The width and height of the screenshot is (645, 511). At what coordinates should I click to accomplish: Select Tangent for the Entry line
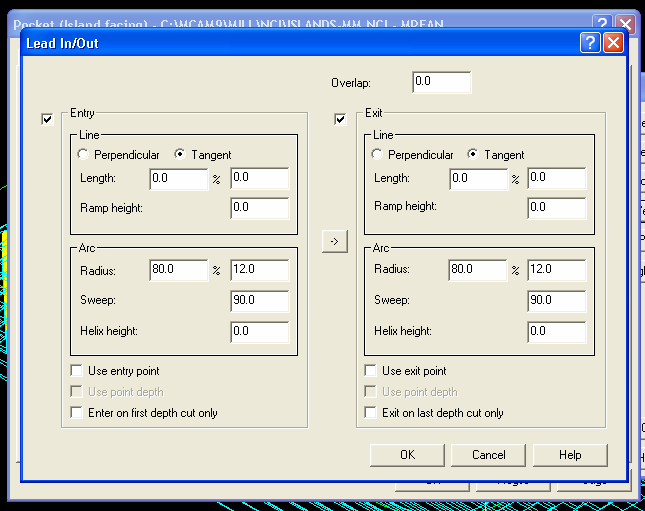(180, 154)
